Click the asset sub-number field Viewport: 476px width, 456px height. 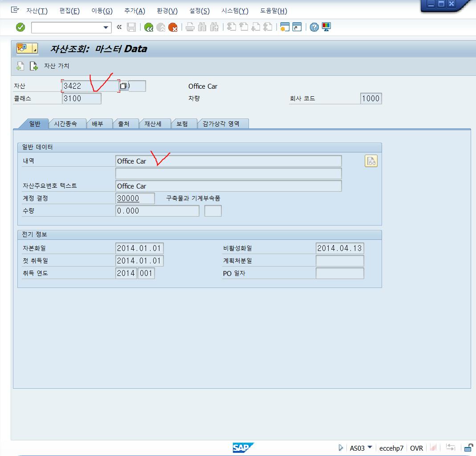click(137, 86)
